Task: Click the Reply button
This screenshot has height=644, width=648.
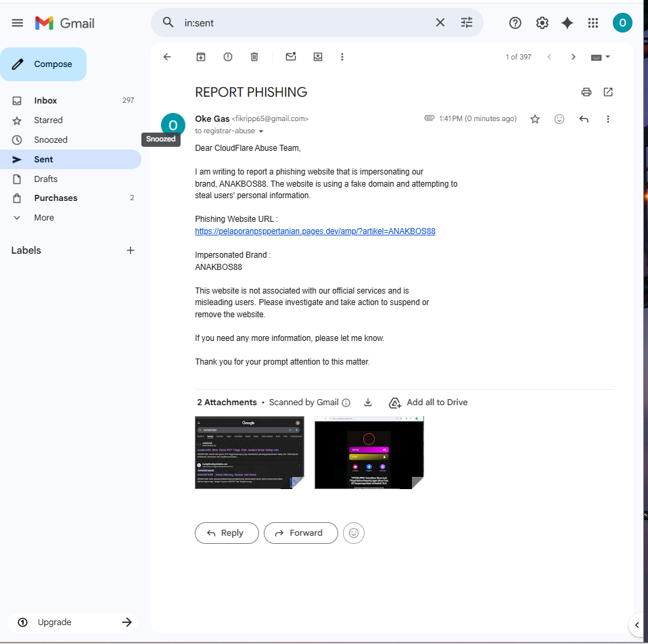Action: point(227,533)
